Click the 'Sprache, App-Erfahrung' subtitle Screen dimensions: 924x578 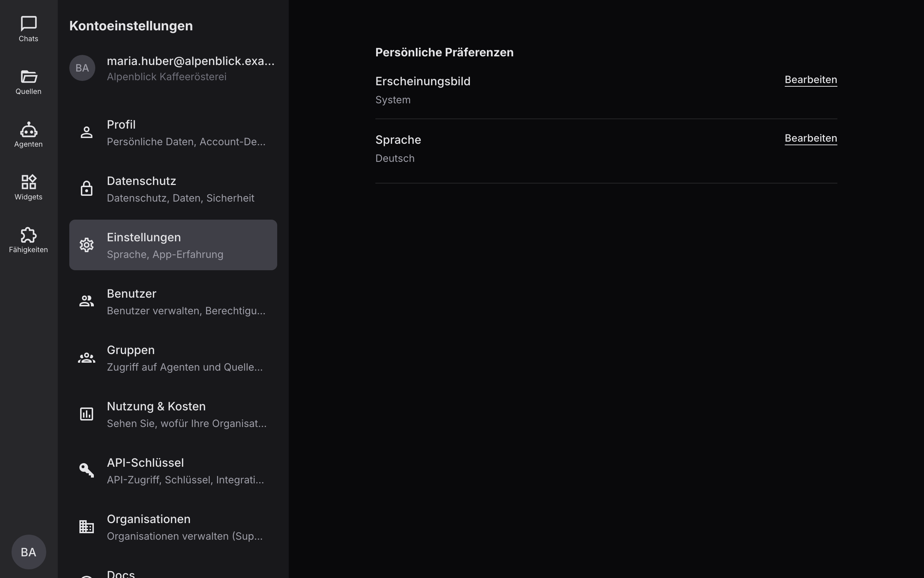pyautogui.click(x=165, y=255)
